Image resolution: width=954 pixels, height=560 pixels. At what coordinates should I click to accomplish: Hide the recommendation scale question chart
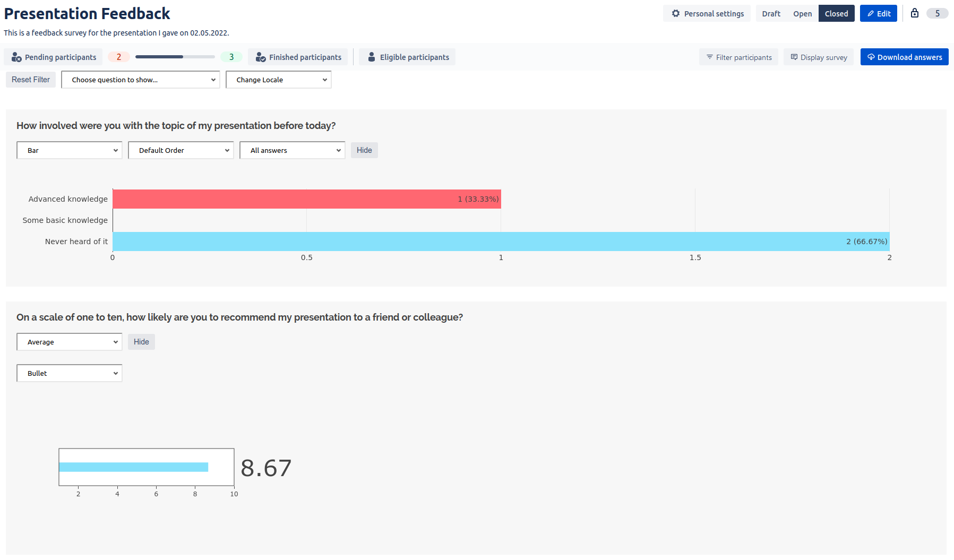[x=141, y=342]
